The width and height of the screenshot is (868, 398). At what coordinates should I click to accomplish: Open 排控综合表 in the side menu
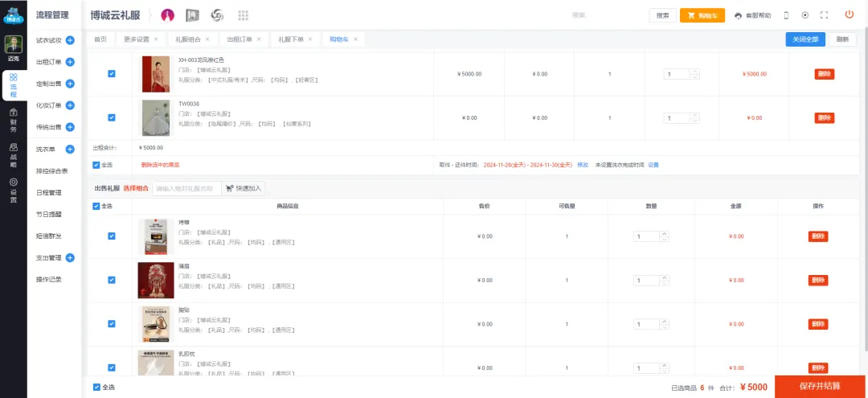point(52,170)
